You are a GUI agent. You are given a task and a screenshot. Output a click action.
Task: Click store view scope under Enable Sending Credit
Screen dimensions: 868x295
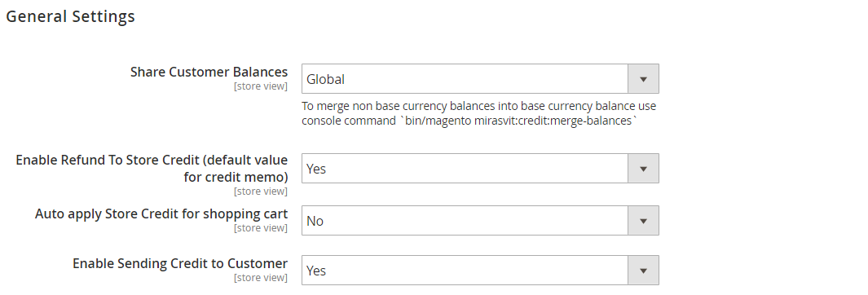click(x=261, y=278)
